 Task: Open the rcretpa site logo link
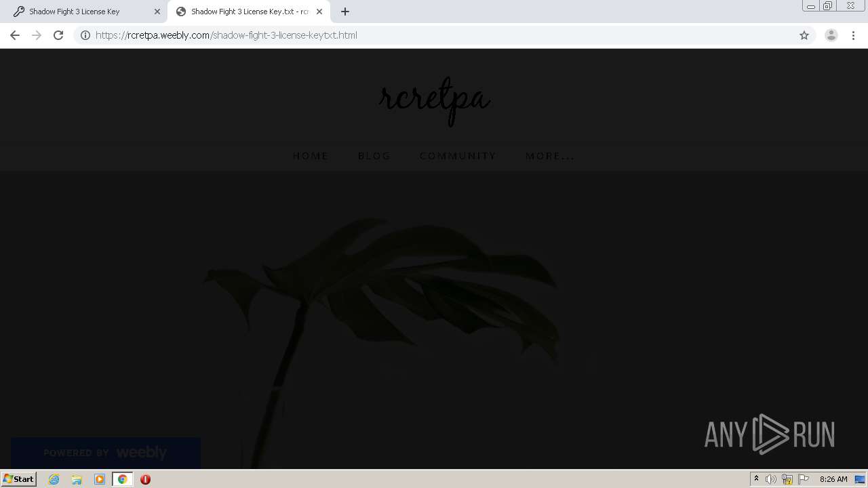point(435,100)
